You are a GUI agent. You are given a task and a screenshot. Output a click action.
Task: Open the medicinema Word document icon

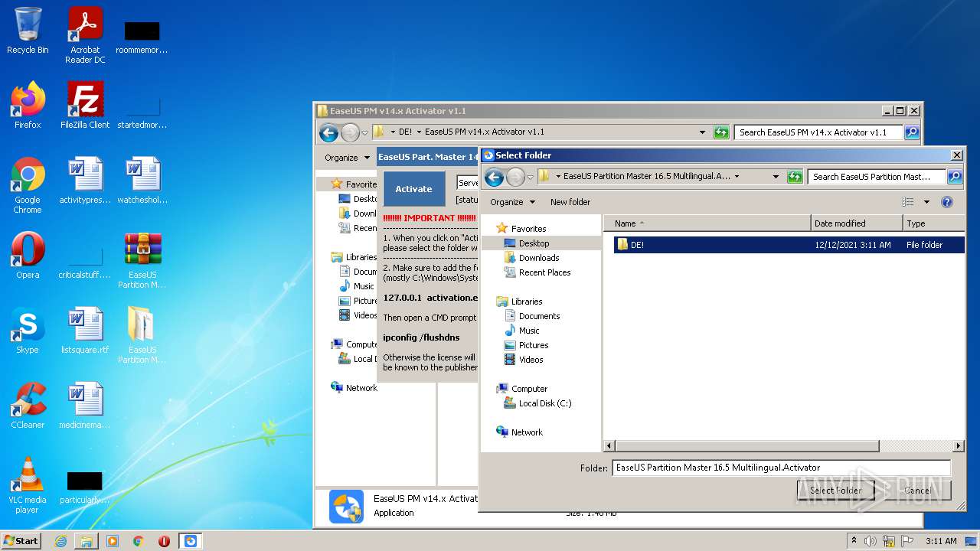[85, 406]
